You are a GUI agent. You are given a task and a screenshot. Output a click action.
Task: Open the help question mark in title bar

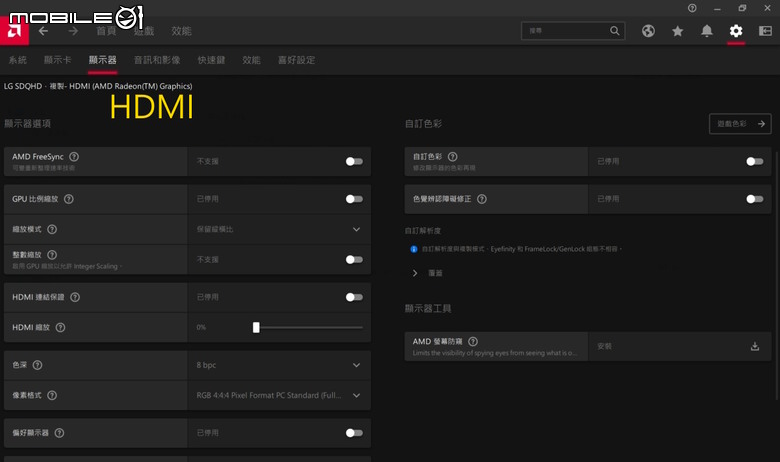coord(692,8)
